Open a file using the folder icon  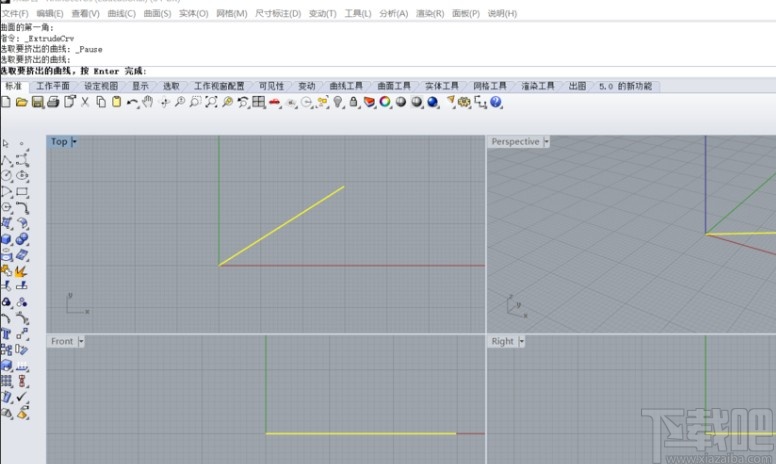tap(21, 102)
